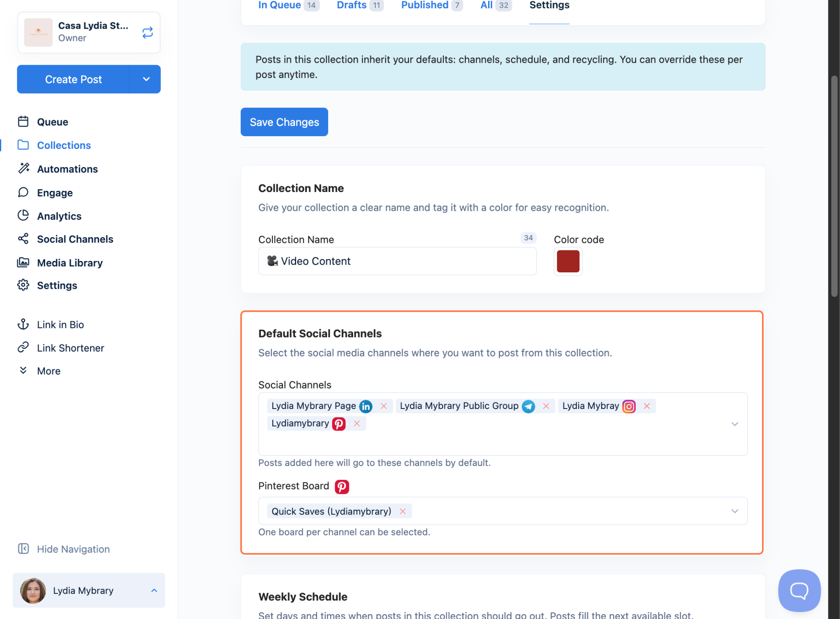The height and width of the screenshot is (619, 840).
Task: Click the Analytics pie chart icon
Action: click(23, 215)
